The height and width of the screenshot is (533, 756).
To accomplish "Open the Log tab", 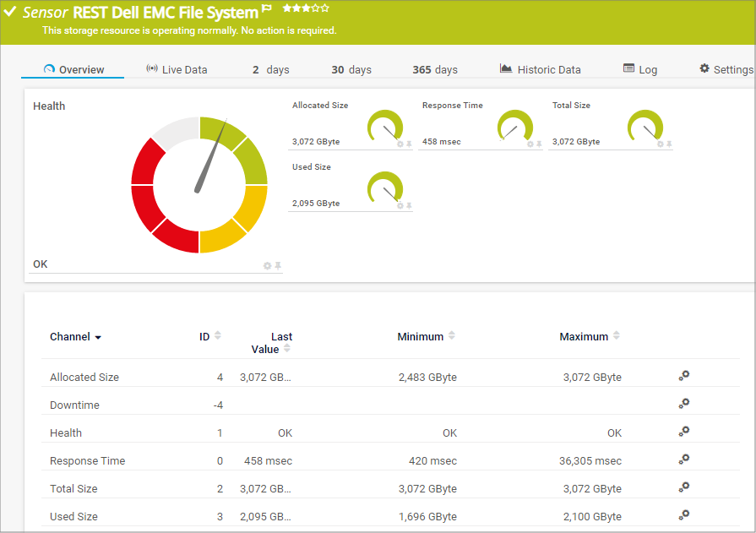I will pos(640,69).
